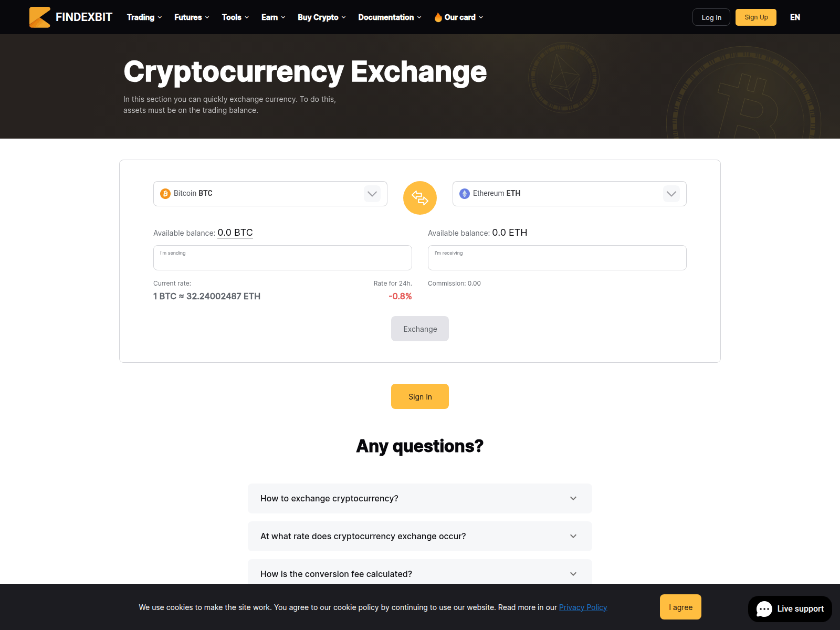
Task: Open the Live support chat bubble
Action: click(790, 609)
